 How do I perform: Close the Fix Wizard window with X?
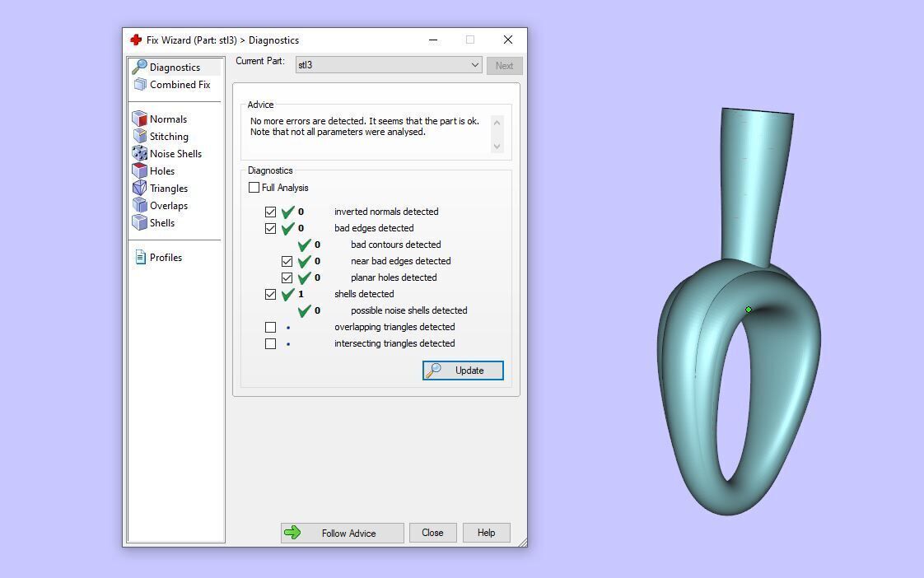508,40
